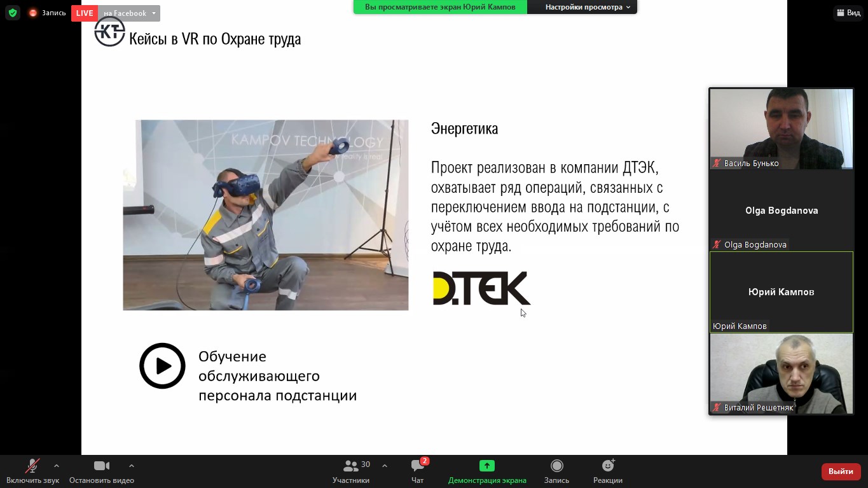Open the Настройки просмотра dropdown
This screenshot has width=868, height=488.
[588, 7]
